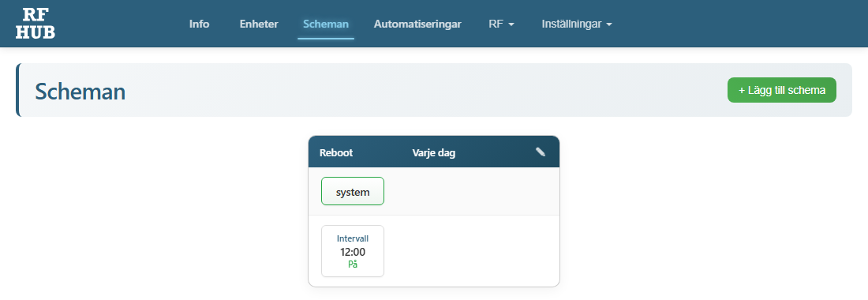Expand the RF dropdown menu
868x300 pixels.
(x=502, y=24)
